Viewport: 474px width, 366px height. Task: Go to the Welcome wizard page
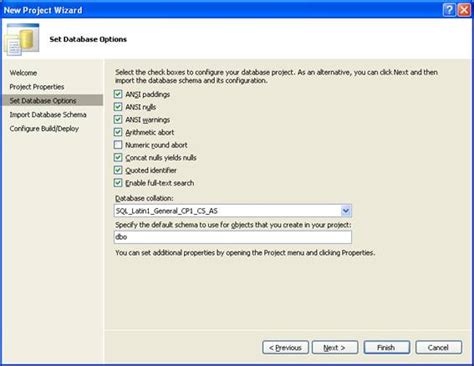[x=23, y=73]
